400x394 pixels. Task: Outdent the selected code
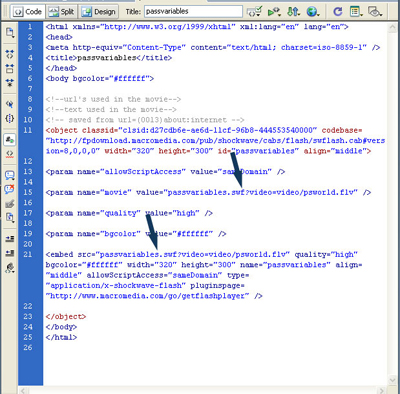tap(10, 253)
